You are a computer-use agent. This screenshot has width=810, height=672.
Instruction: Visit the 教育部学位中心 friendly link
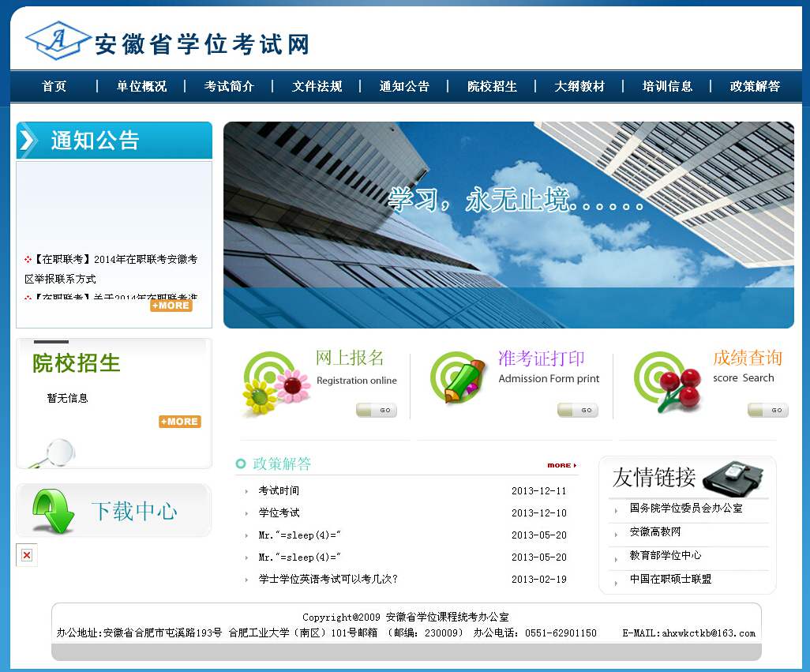click(665, 555)
